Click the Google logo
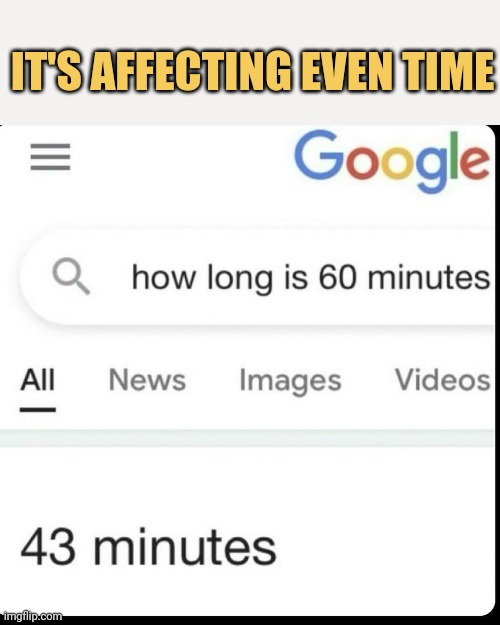Image resolution: width=500 pixels, height=625 pixels. (x=392, y=162)
